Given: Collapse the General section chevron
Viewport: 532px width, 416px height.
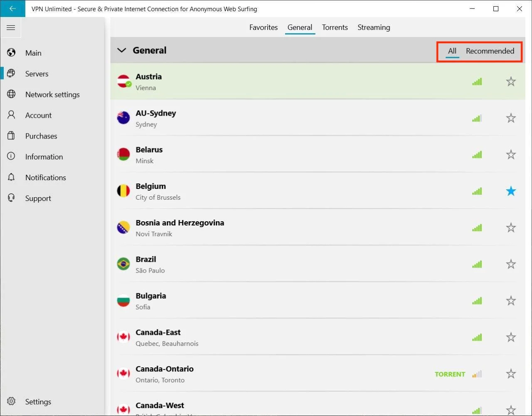Looking at the screenshot, I should point(121,50).
